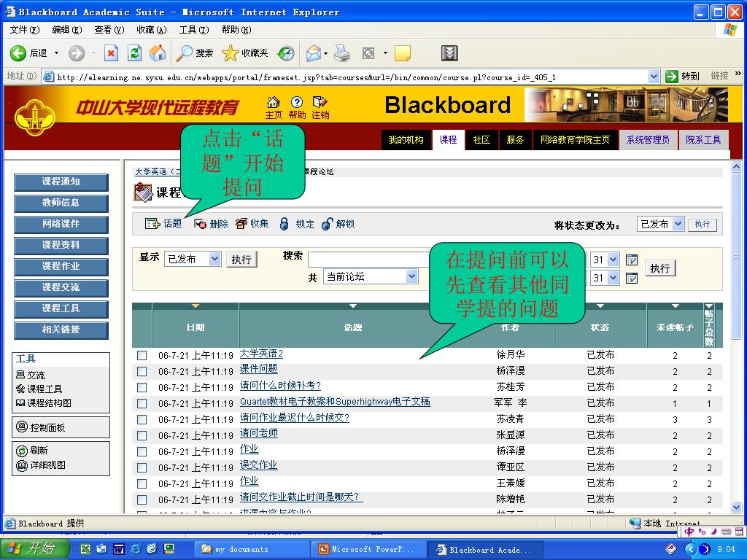Screen dimensions: 747x560
Task: Click the 锁定 lock icon
Action: pyautogui.click(x=284, y=224)
